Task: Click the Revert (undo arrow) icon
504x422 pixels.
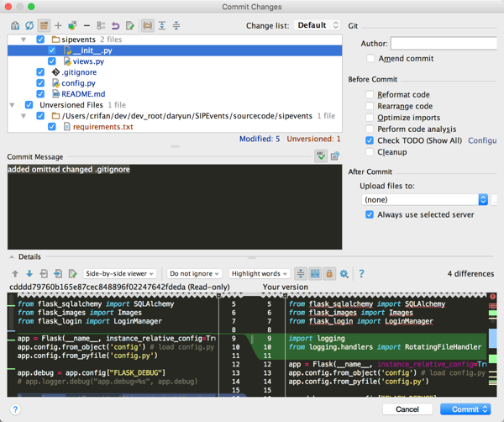Action: (x=115, y=26)
